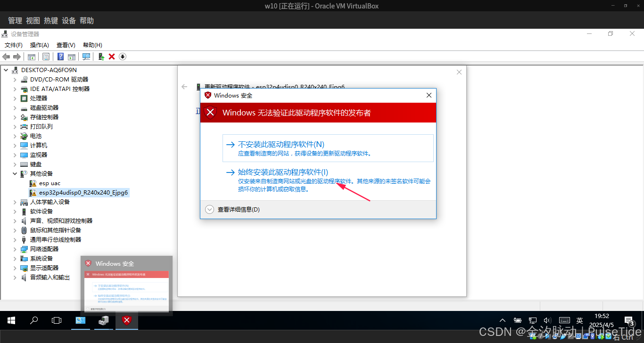Select the 通用串行总线控制器 tree item
This screenshot has height=343, width=644.
[56, 239]
